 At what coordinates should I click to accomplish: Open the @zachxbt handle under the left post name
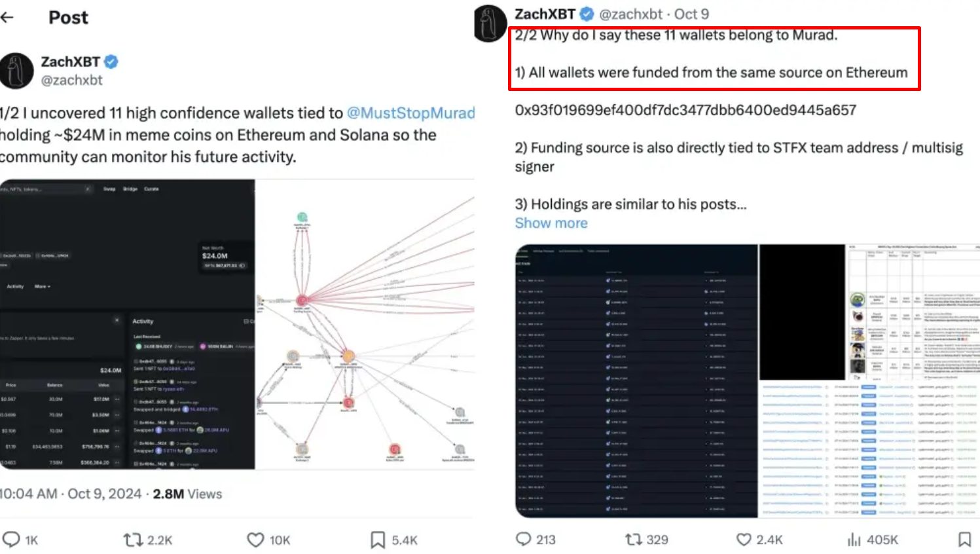(72, 81)
